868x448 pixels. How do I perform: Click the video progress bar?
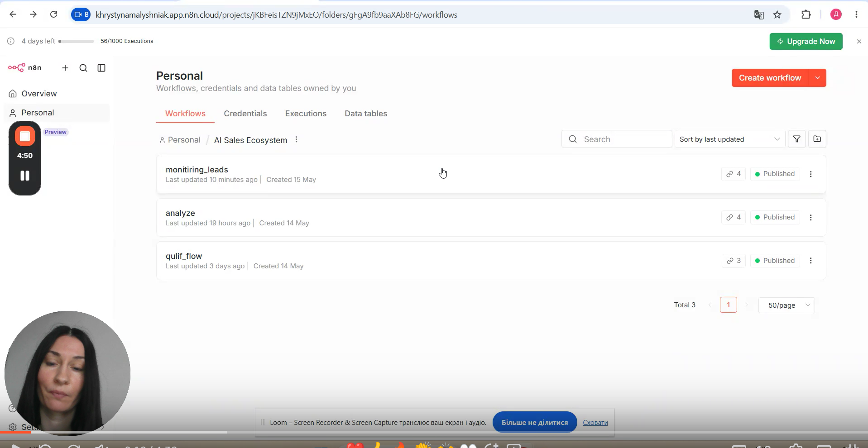pyautogui.click(x=434, y=432)
